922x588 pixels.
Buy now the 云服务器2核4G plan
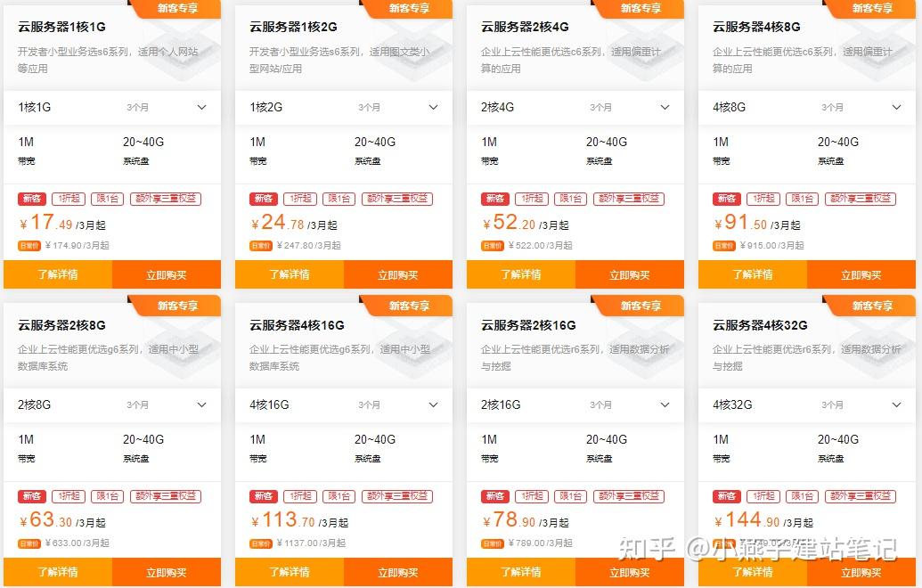click(x=630, y=274)
